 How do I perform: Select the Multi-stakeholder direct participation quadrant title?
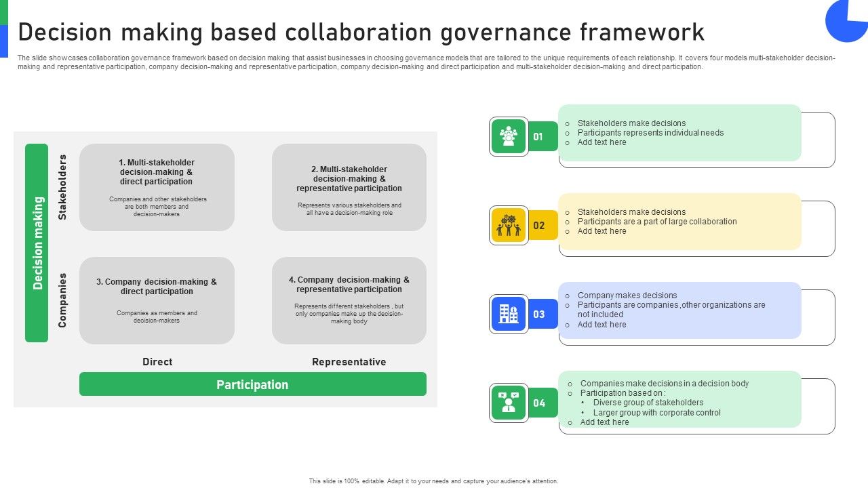click(157, 172)
